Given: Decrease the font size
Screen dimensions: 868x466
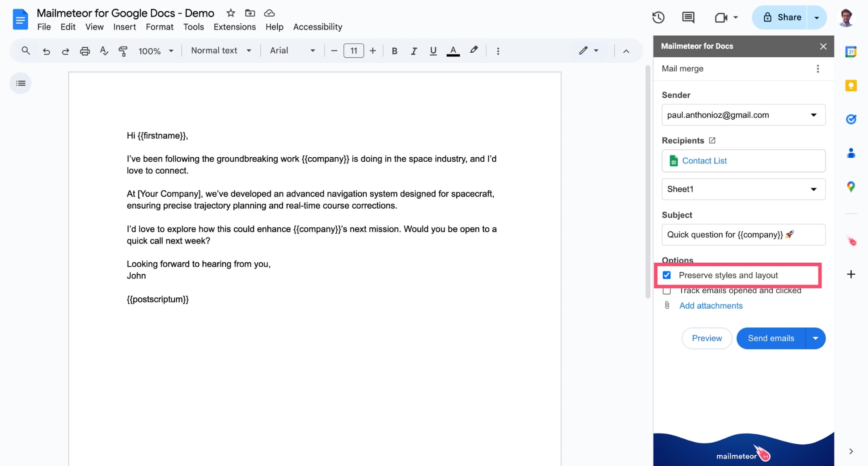Looking at the screenshot, I should coord(334,51).
